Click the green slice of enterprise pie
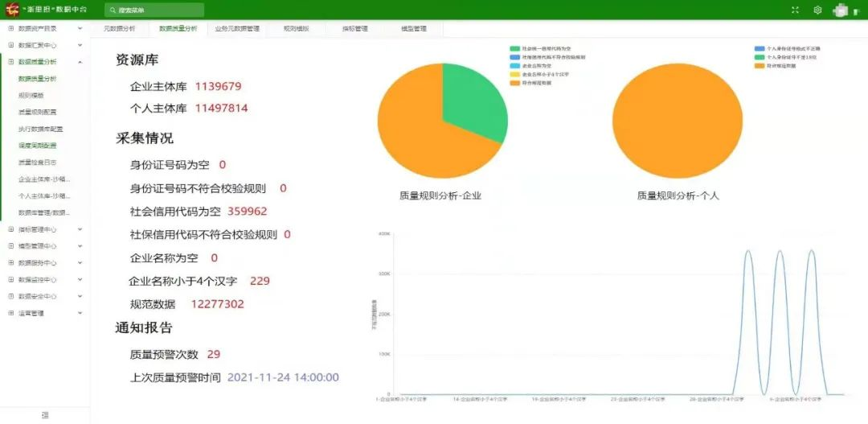 pos(473,102)
